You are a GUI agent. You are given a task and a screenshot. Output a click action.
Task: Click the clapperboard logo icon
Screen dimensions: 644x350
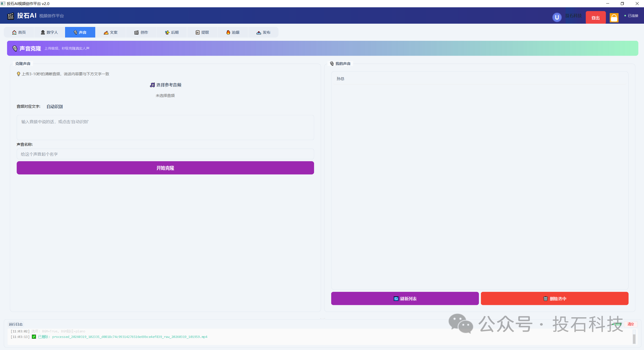coord(11,16)
